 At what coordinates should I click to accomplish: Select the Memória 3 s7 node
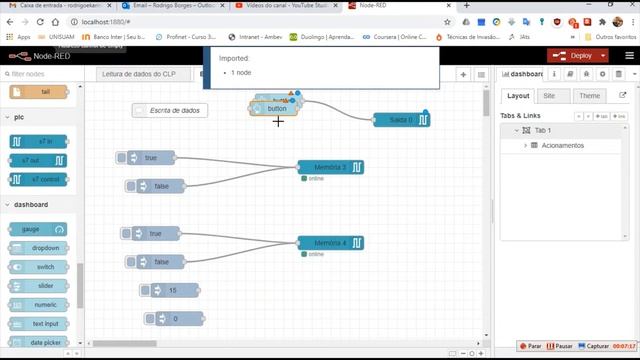(331, 167)
